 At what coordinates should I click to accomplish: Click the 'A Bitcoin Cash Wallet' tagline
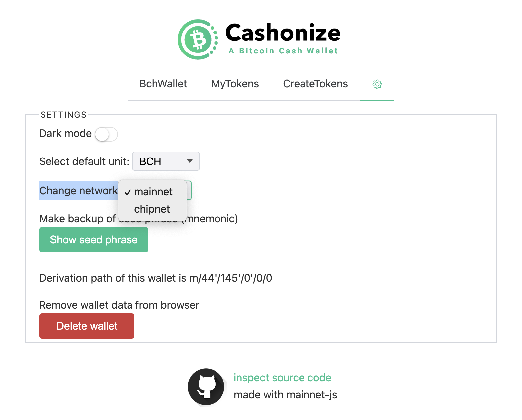coord(283,51)
